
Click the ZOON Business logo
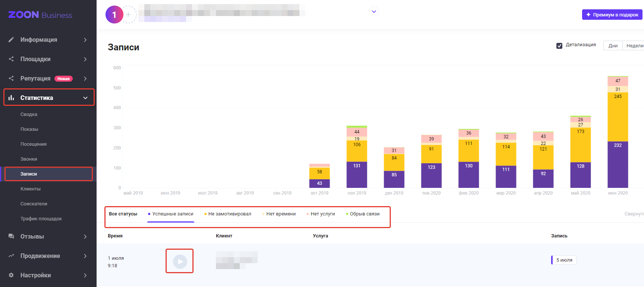tap(40, 15)
